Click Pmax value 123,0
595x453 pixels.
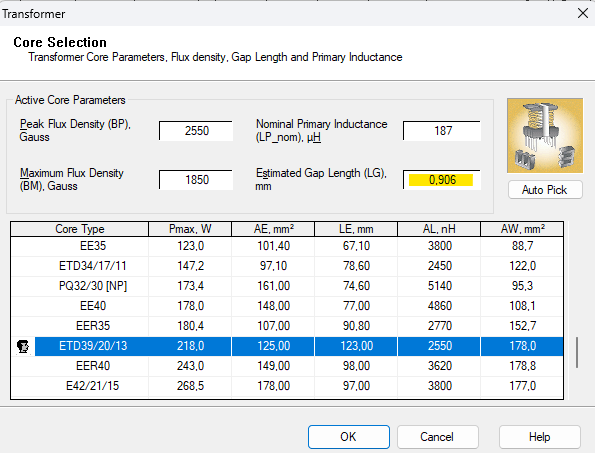tap(190, 246)
